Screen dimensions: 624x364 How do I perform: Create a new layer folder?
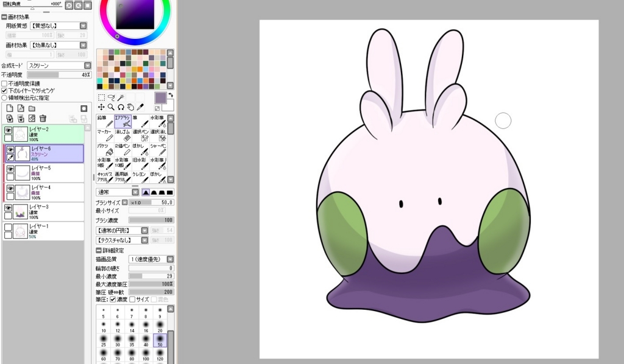point(32,108)
